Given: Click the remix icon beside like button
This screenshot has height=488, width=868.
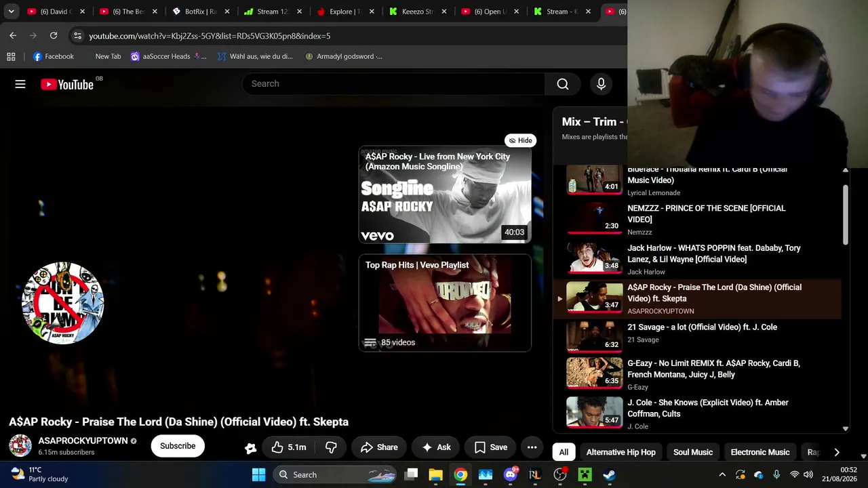Looking at the screenshot, I should (251, 447).
